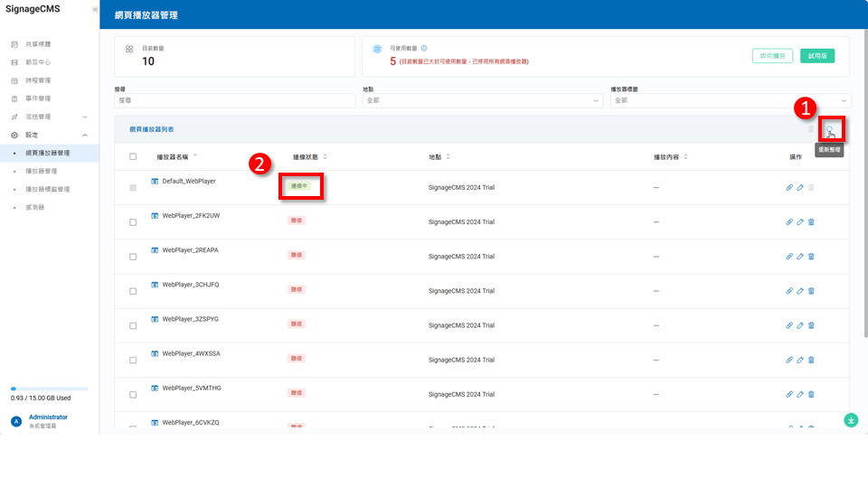Click the link icon for WebPlayer_3CHJFQ
Screen dimensions: 868x488
tap(789, 290)
